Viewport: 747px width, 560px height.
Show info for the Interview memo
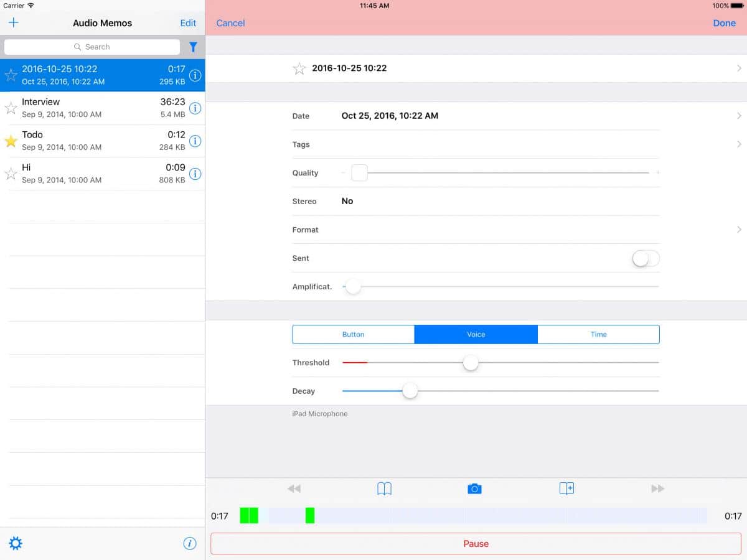tap(195, 108)
